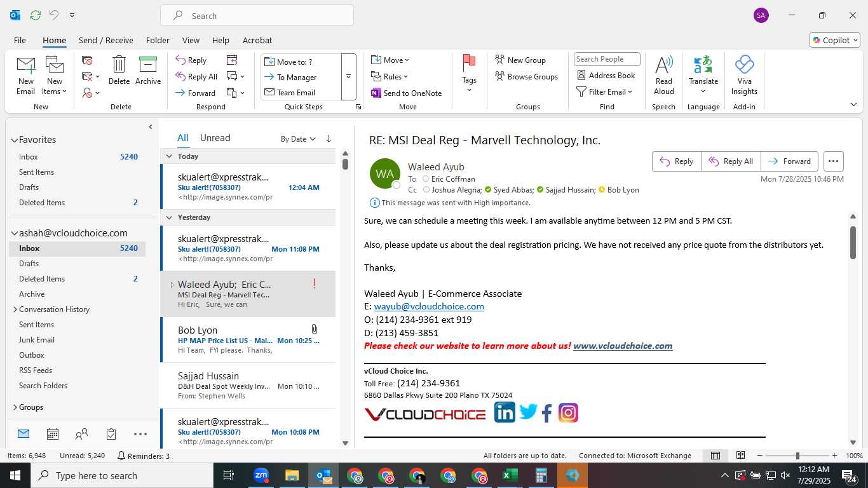
Task: Expand Conversation History folder
Action: [15, 309]
